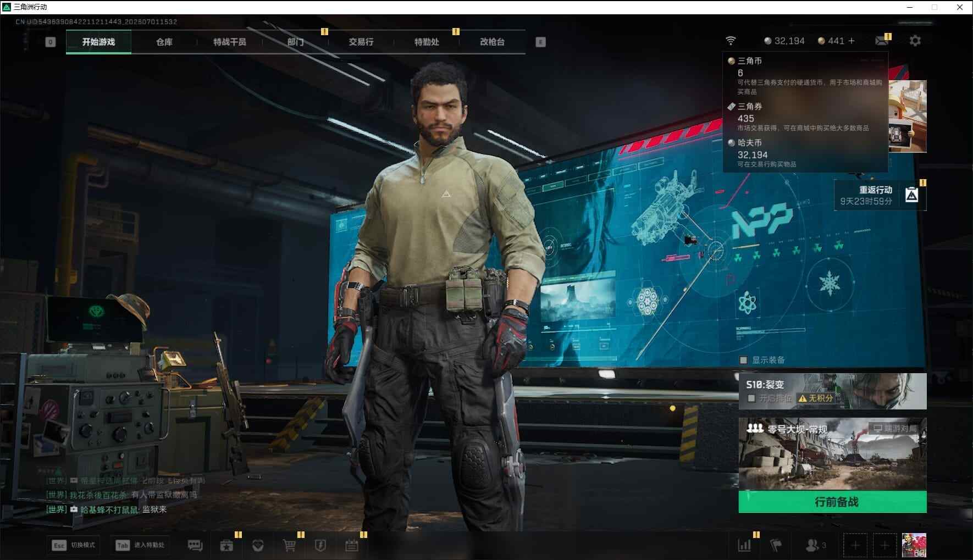Click the second empty squad slot plus
973x560 pixels.
tap(884, 545)
